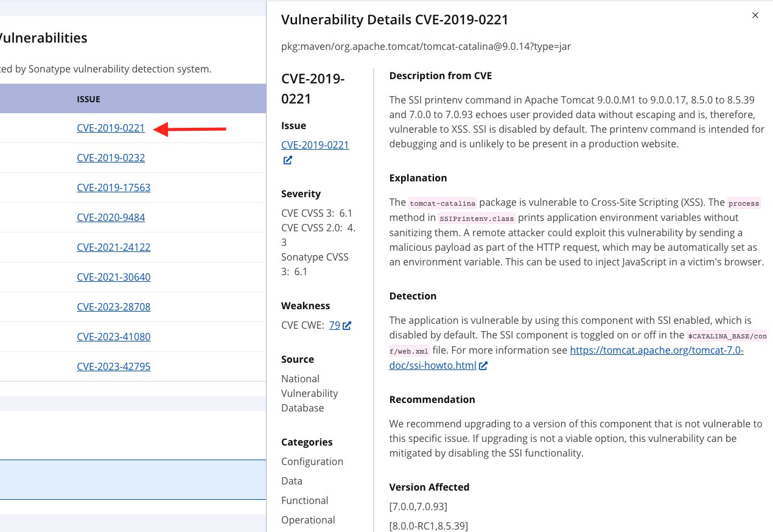Select version range [7.0.0,7.0.93]

pyautogui.click(x=419, y=506)
